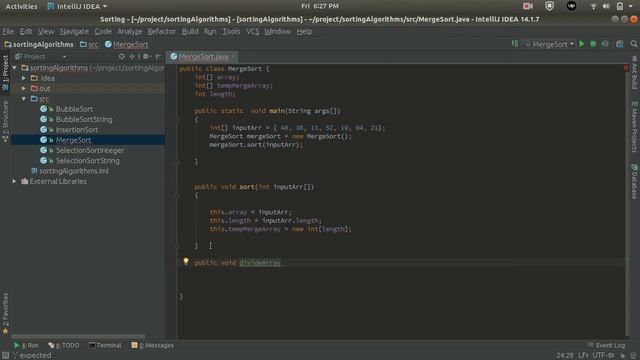Open the Database side tab
The height and width of the screenshot is (360, 640).
pyautogui.click(x=634, y=181)
